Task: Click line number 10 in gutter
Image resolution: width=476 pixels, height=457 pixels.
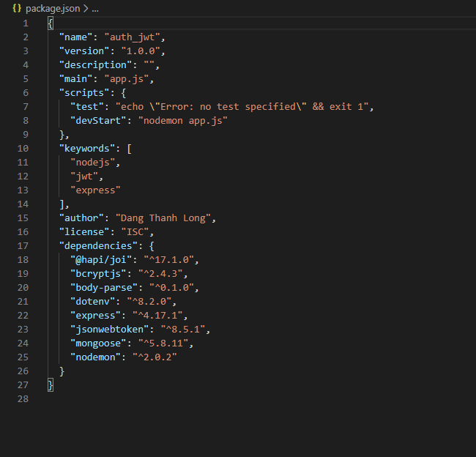Action: (23, 149)
